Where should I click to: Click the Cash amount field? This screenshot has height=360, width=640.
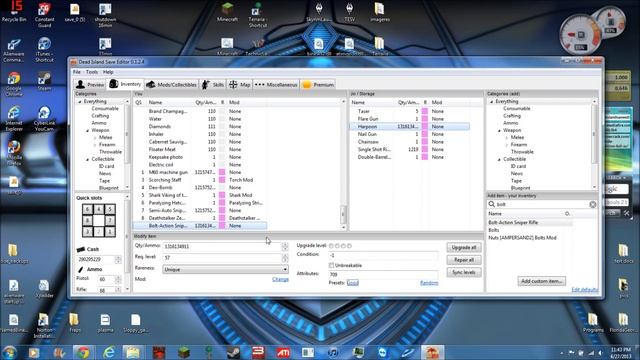[96, 259]
